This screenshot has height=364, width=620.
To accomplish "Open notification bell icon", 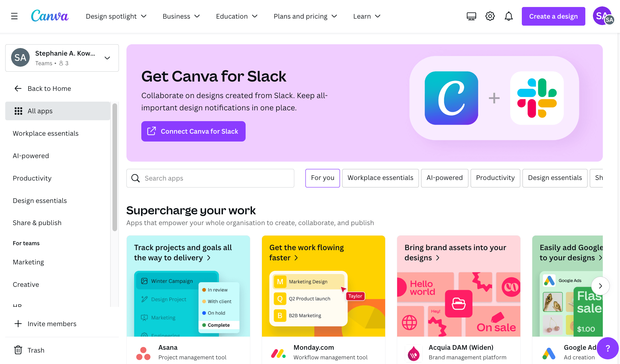I will point(508,16).
